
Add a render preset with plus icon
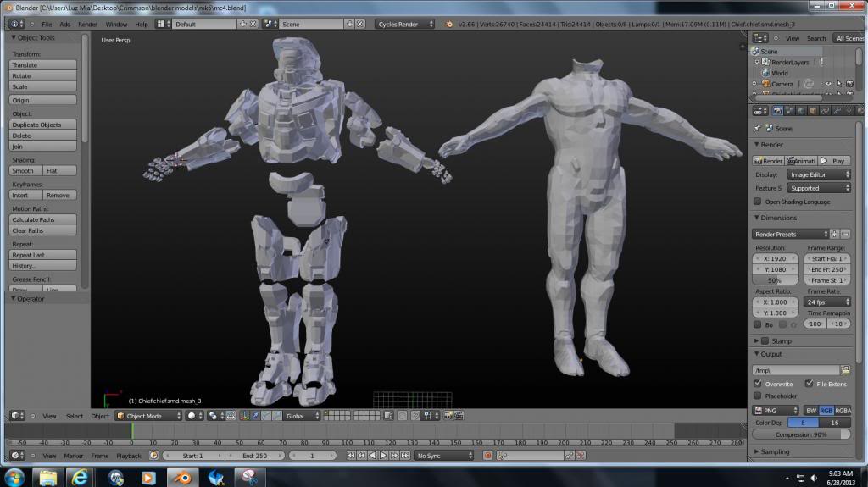pyautogui.click(x=834, y=234)
